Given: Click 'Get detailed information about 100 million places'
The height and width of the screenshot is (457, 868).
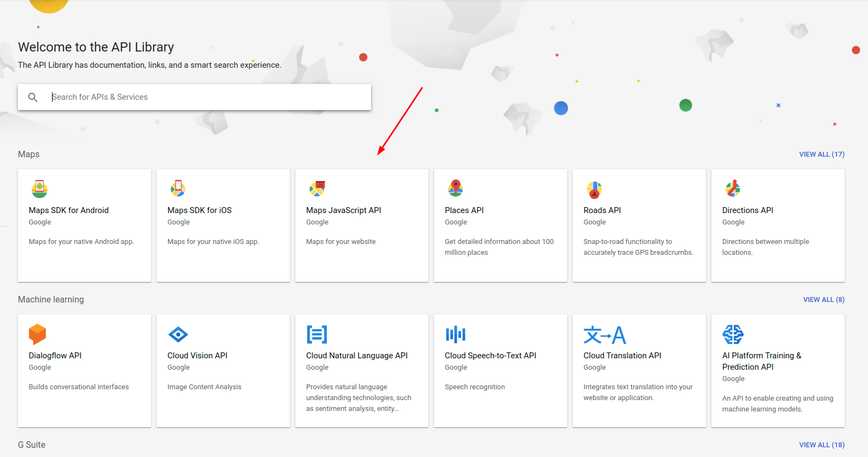Looking at the screenshot, I should pos(499,247).
